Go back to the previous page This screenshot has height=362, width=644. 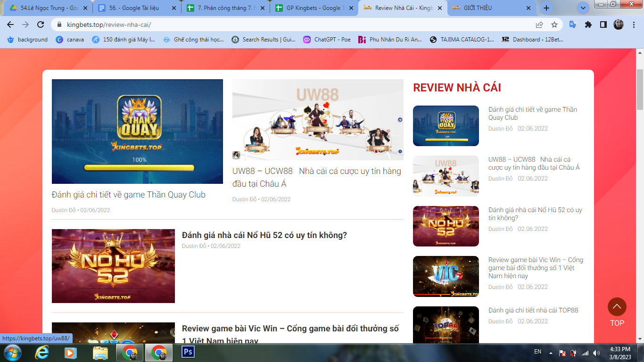(x=10, y=25)
